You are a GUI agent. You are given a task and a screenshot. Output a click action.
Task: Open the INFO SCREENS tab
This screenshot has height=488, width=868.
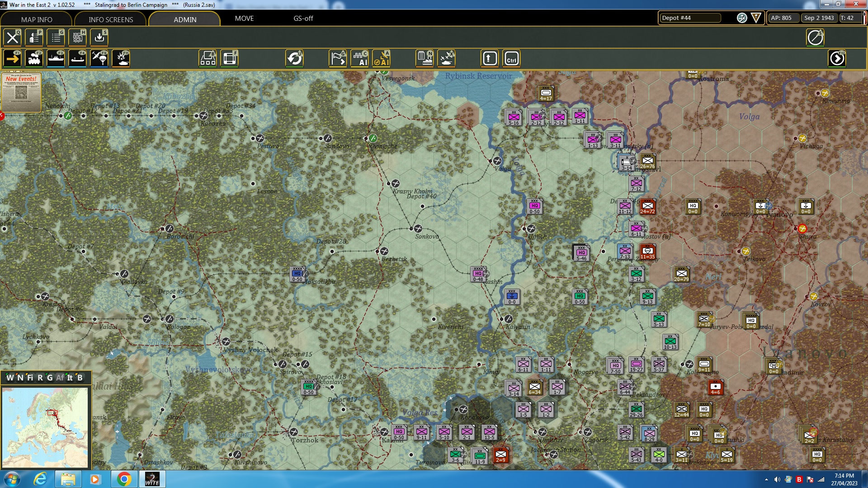[111, 19]
